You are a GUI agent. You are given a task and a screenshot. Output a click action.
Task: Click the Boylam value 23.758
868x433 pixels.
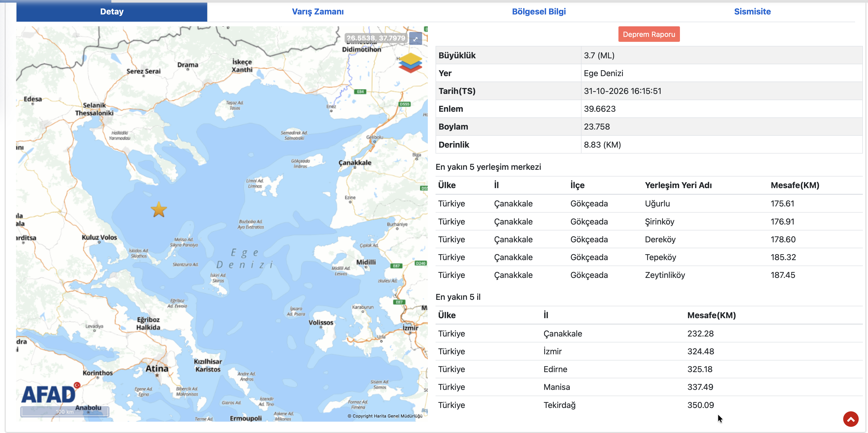596,127
